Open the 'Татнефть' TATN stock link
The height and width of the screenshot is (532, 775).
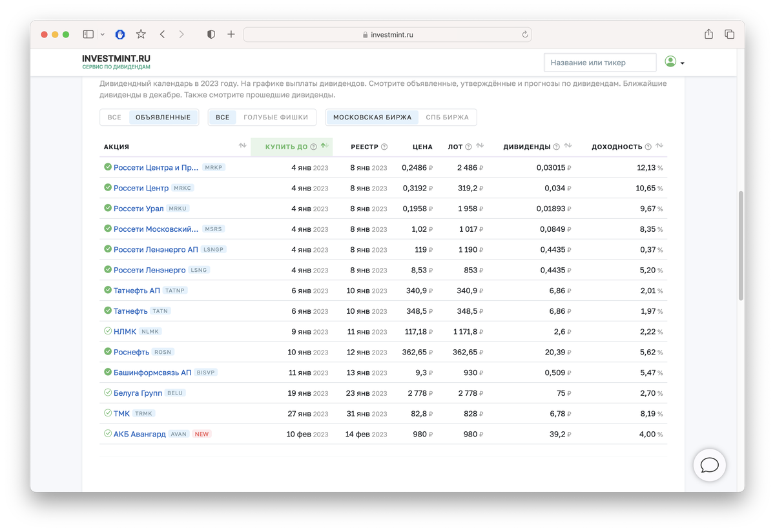coord(130,311)
